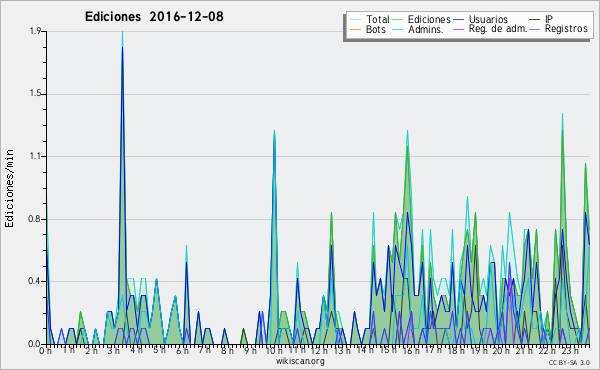Click the '23 h' x-axis label

570,351
